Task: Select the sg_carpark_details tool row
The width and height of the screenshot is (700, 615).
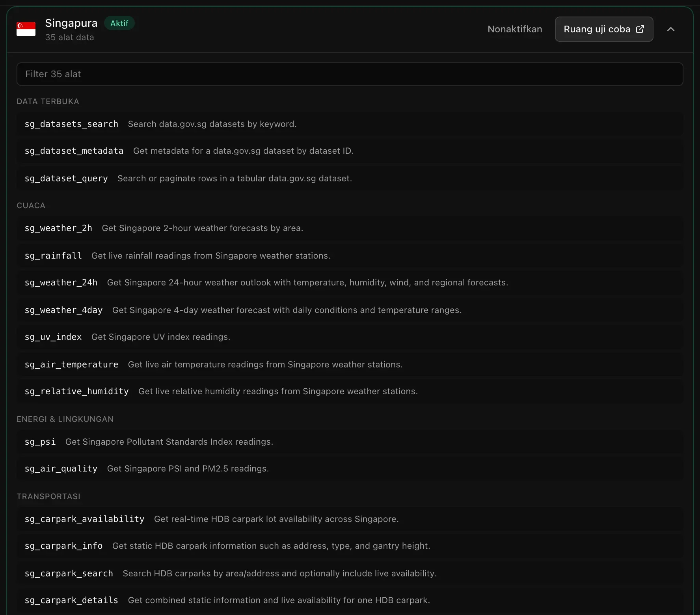Action: [x=350, y=600]
